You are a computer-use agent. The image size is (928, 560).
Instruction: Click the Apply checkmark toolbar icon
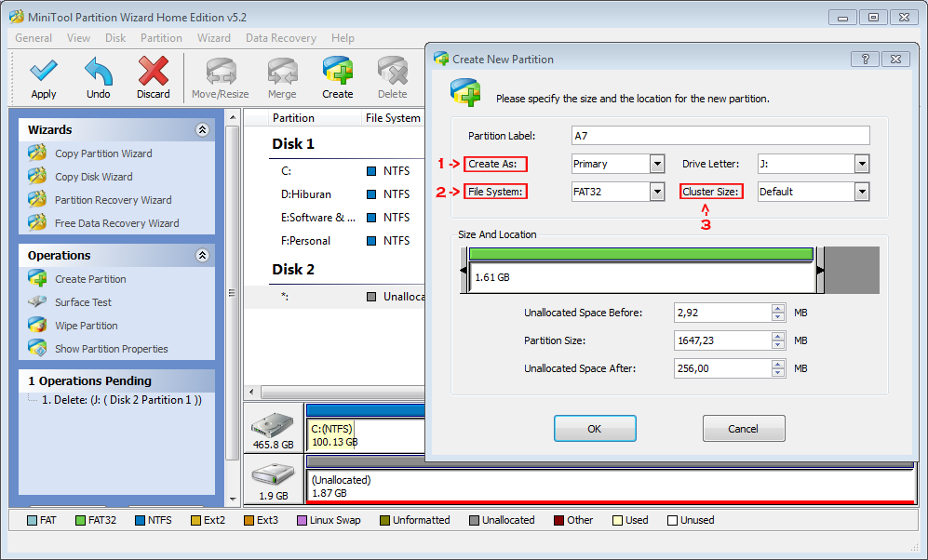43,71
